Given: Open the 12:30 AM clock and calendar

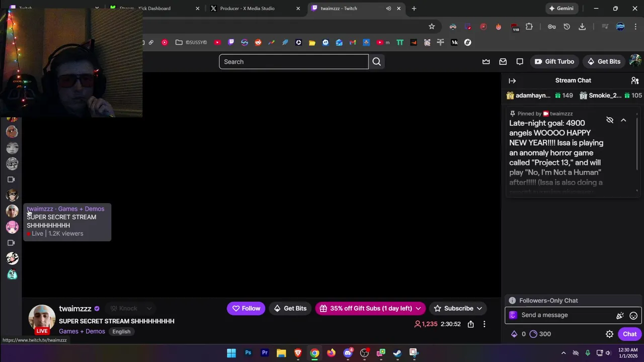Looking at the screenshot, I should 627,353.
